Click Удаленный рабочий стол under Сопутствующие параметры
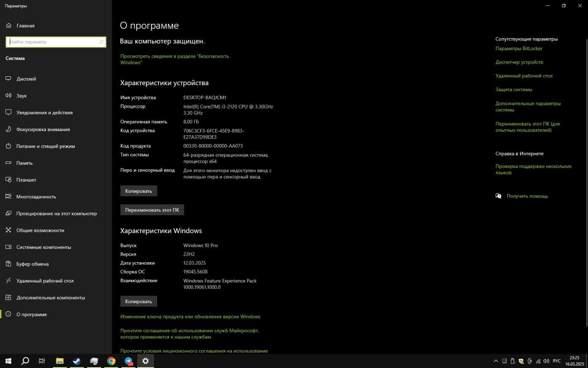The image size is (588, 368). (524, 76)
